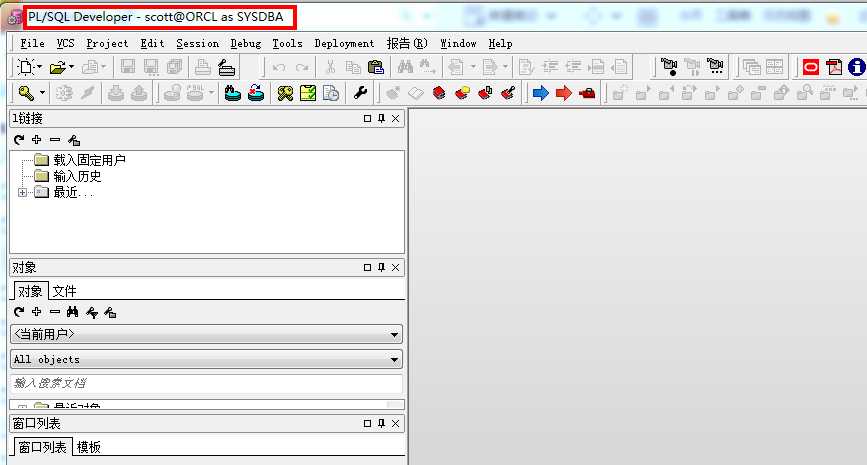Click the binoculars-over-database find objects icon
This screenshot has width=867, height=465.
pos(232,93)
